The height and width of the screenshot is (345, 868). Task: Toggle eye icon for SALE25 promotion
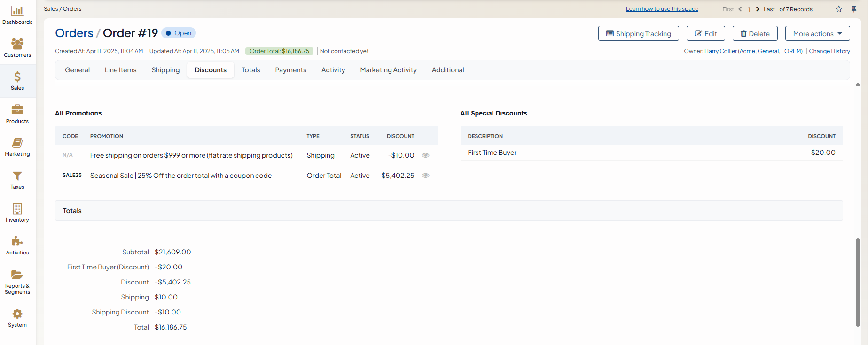pos(425,176)
